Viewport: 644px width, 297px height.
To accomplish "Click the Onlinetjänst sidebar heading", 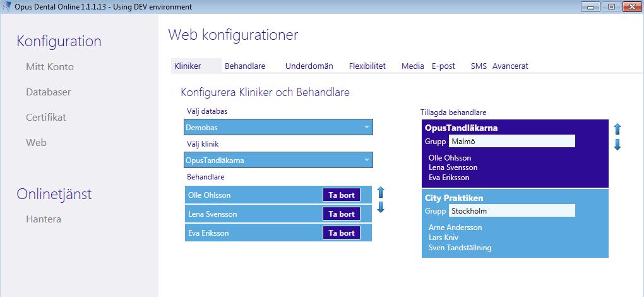I will coord(54,193).
